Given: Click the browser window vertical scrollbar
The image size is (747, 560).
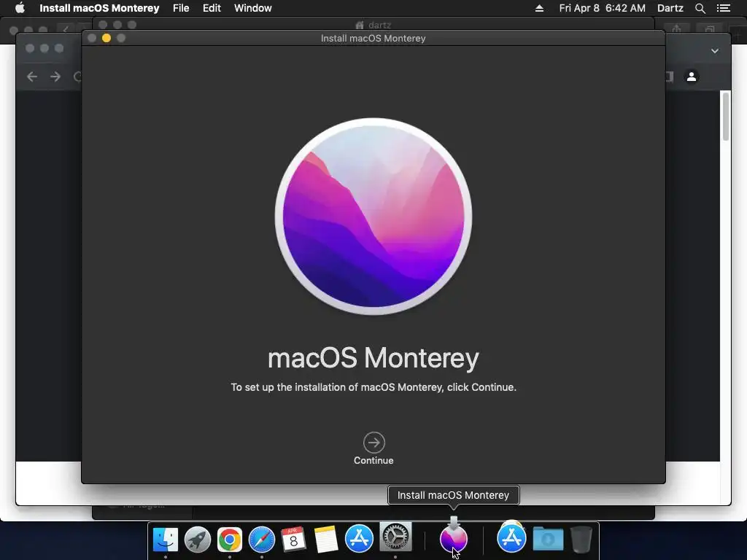Looking at the screenshot, I should point(726,117).
